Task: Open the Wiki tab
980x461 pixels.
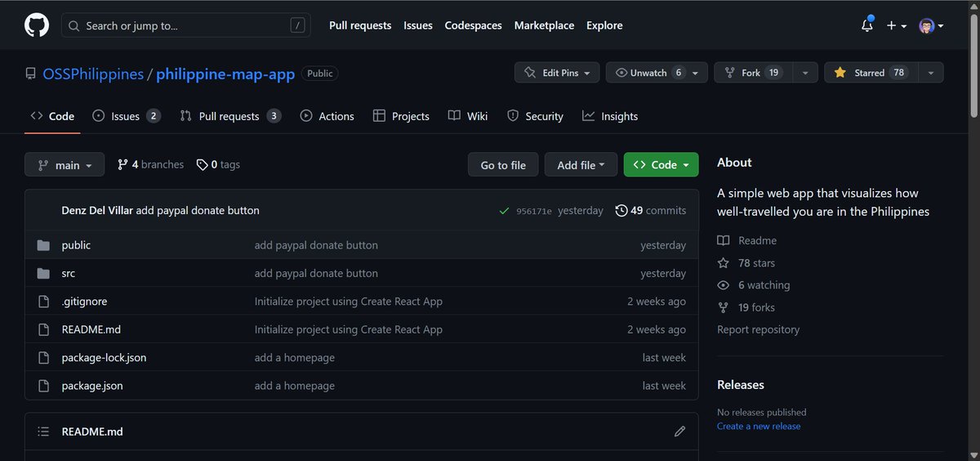Action: (468, 116)
